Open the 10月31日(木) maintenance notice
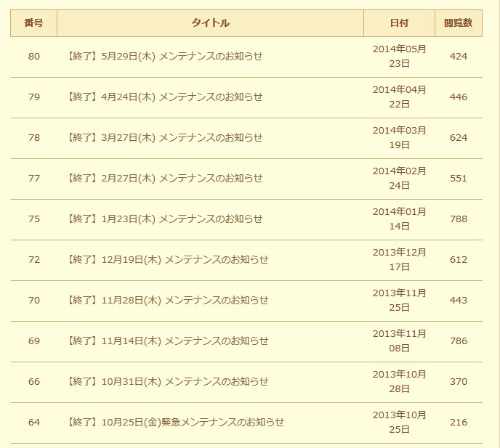 (167, 382)
